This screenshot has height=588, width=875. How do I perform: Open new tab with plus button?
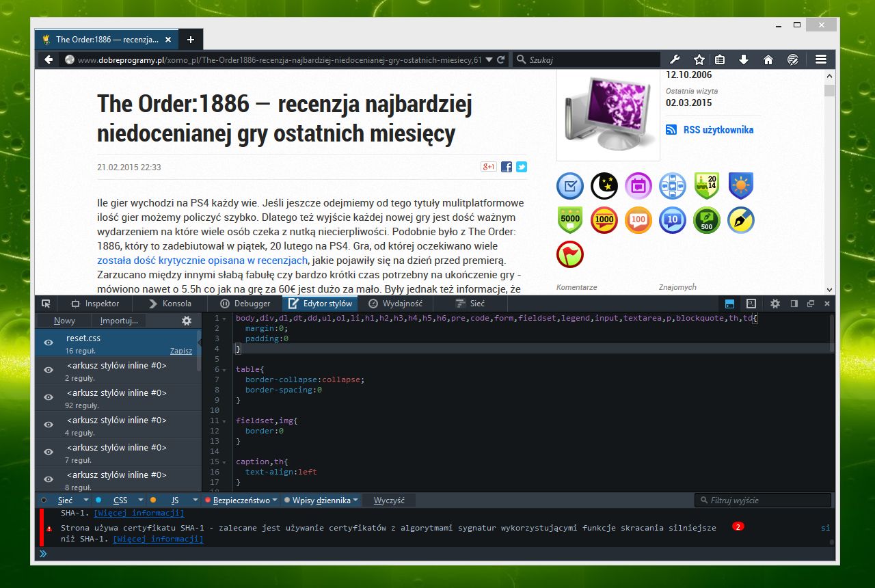coord(191,39)
